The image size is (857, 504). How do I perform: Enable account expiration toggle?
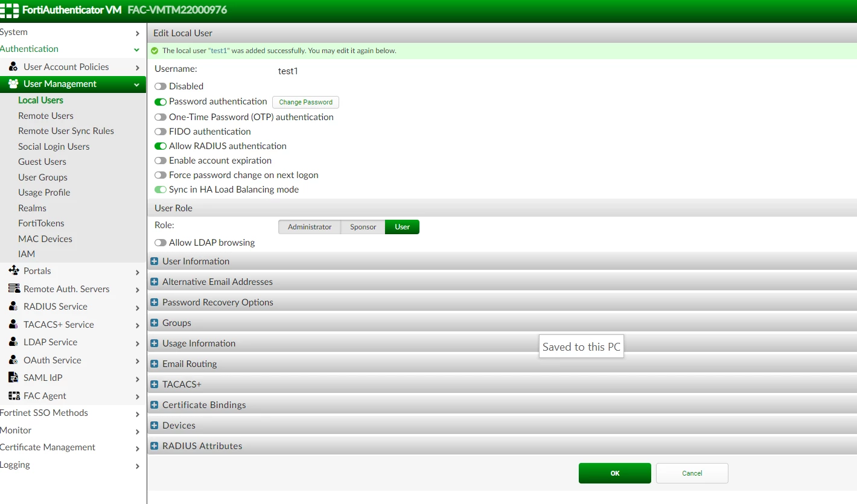(161, 161)
